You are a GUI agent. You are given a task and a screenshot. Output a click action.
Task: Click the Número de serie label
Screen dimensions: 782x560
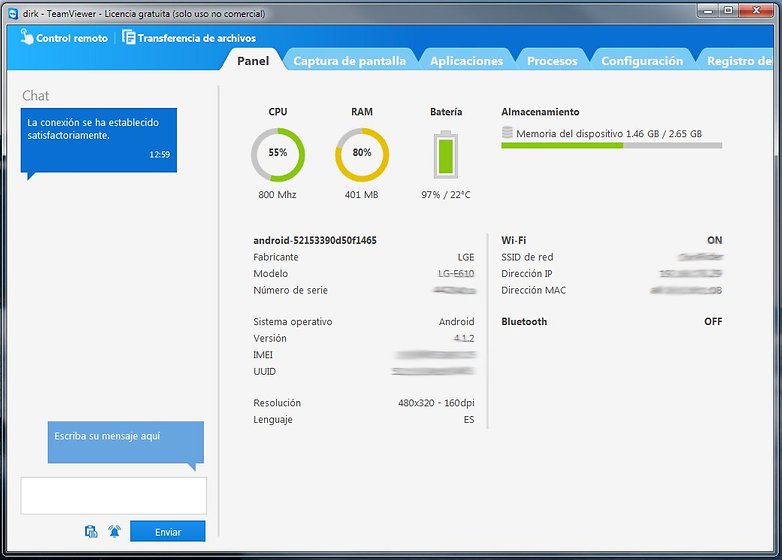coord(290,290)
